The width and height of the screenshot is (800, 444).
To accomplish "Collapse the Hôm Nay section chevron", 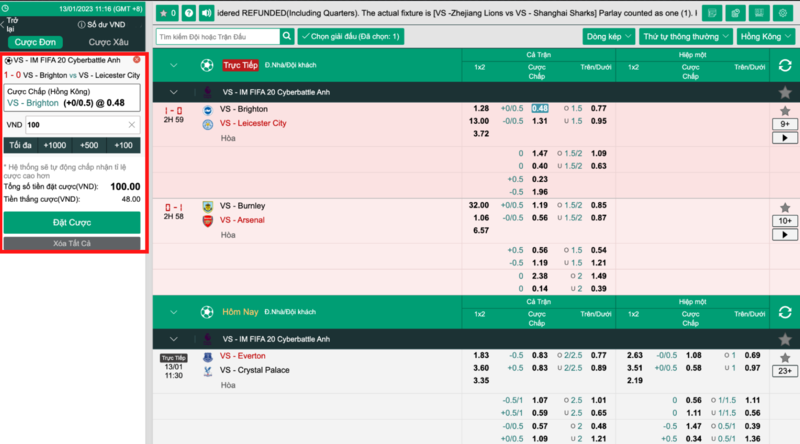I will coord(173,312).
